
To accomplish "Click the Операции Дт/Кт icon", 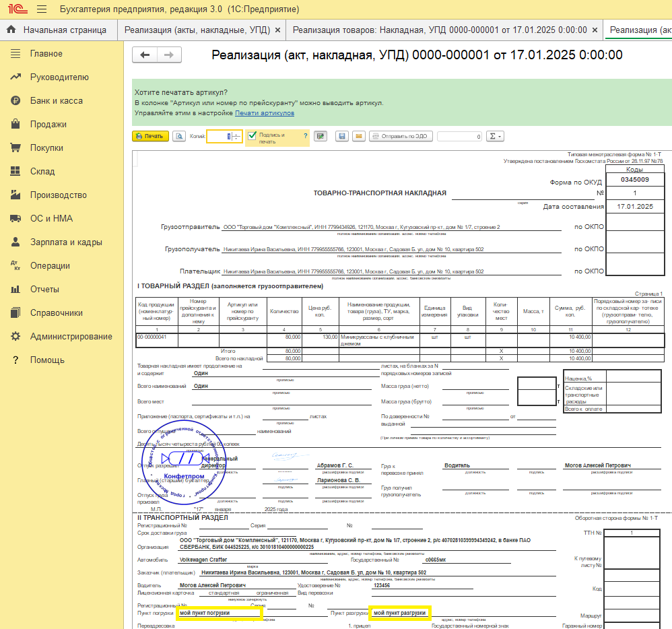I will click(15, 265).
